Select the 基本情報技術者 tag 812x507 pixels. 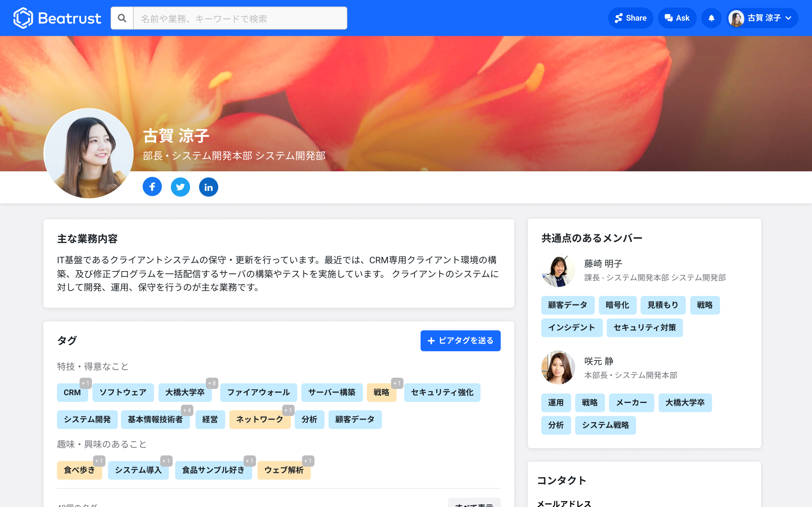coord(155,420)
